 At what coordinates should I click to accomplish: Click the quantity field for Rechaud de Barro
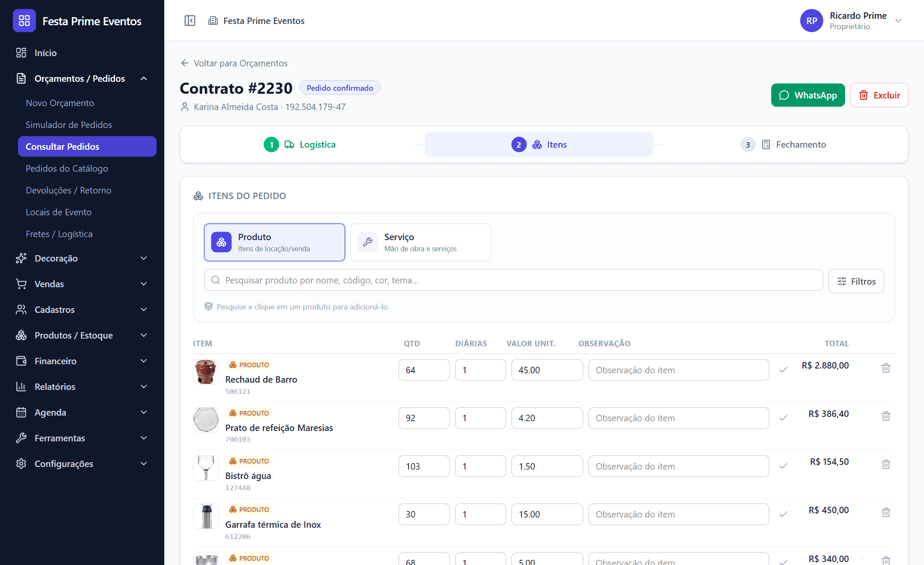pyautogui.click(x=424, y=370)
